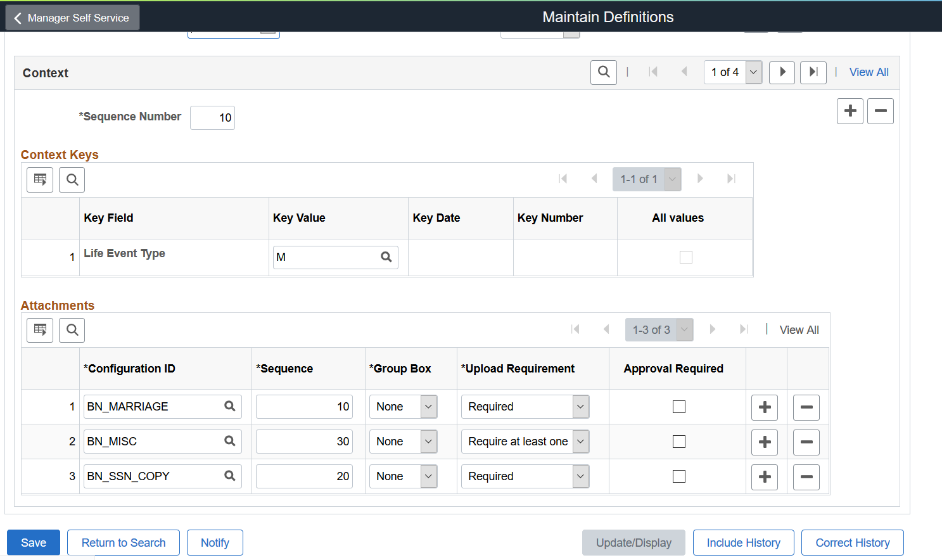The height and width of the screenshot is (560, 942).
Task: Click the Attachments grid find icon
Action: pyautogui.click(x=72, y=330)
